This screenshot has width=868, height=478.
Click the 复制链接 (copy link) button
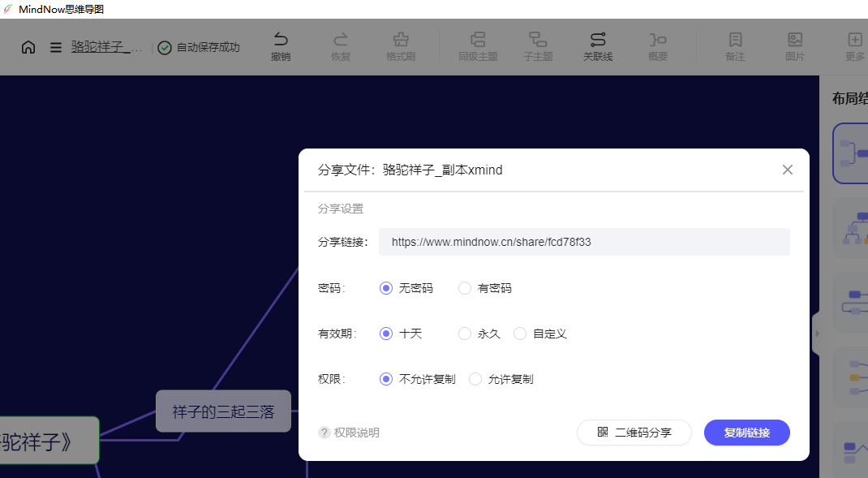[x=747, y=433]
